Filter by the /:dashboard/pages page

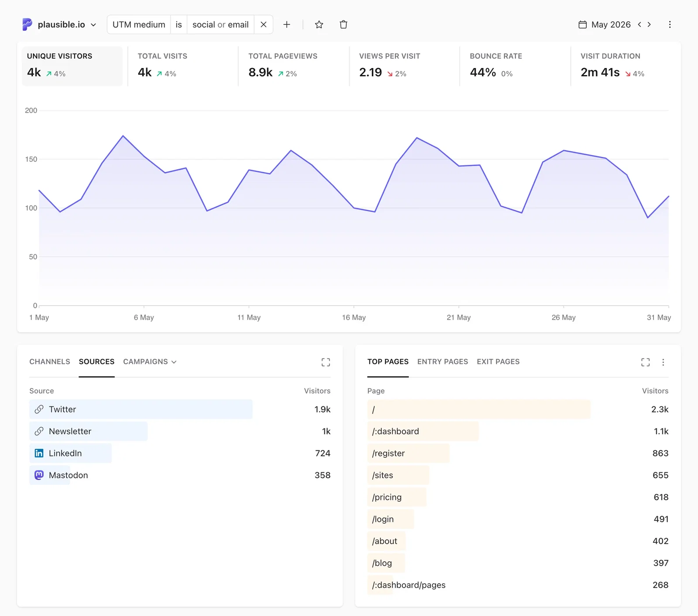(x=518, y=585)
